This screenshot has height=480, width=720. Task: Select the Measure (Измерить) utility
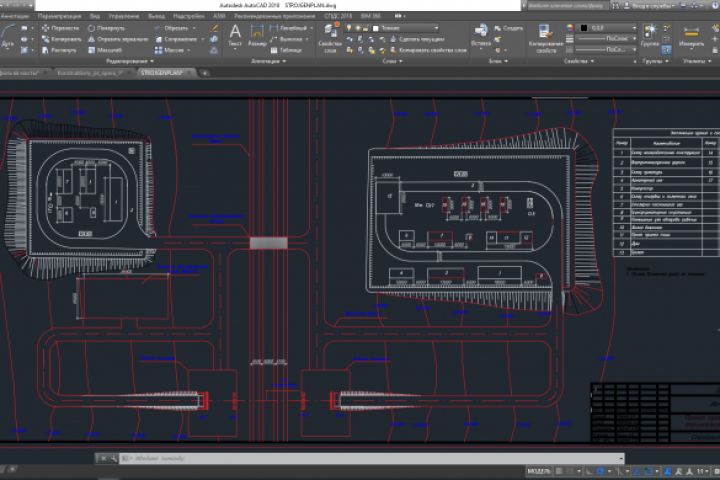coord(691,33)
